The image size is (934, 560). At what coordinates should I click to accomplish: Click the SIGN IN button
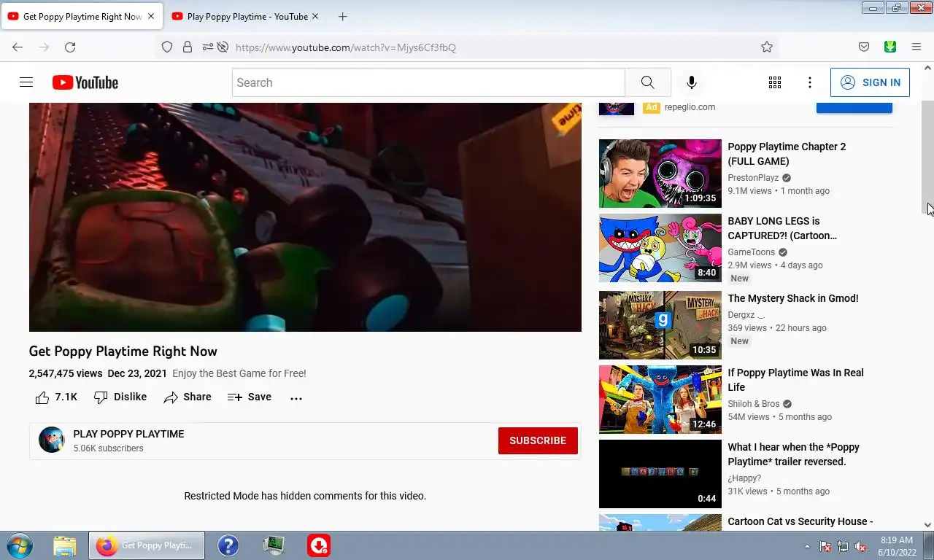[x=870, y=82]
